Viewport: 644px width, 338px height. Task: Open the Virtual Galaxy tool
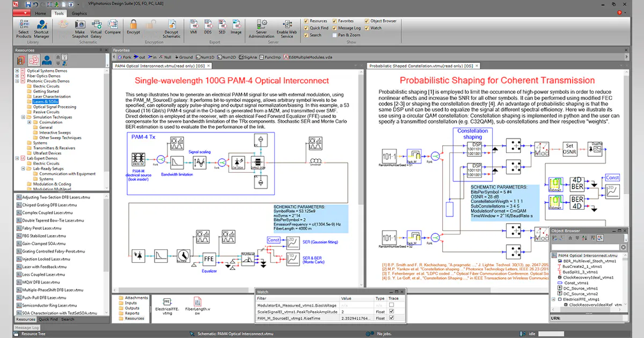point(97,28)
